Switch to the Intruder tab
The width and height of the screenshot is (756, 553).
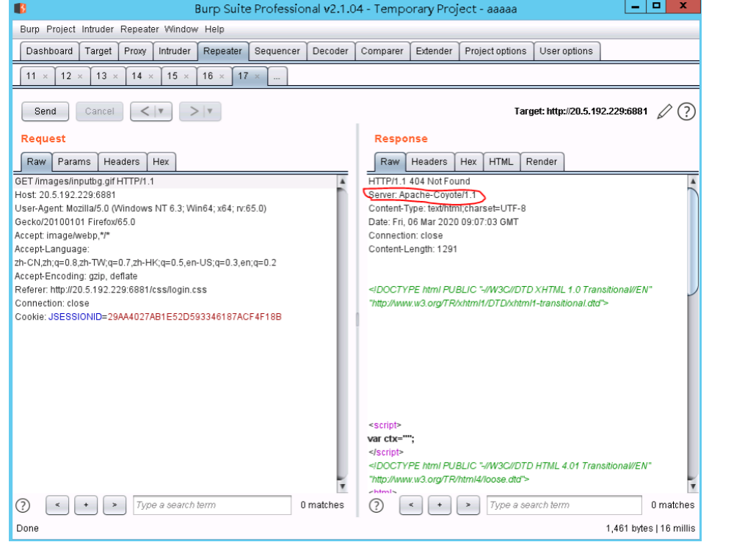pos(175,51)
